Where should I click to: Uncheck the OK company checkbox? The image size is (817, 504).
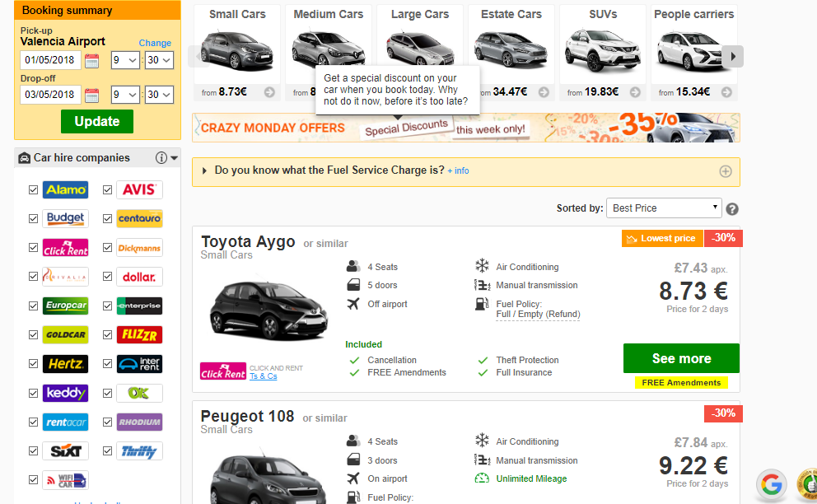pos(107,393)
